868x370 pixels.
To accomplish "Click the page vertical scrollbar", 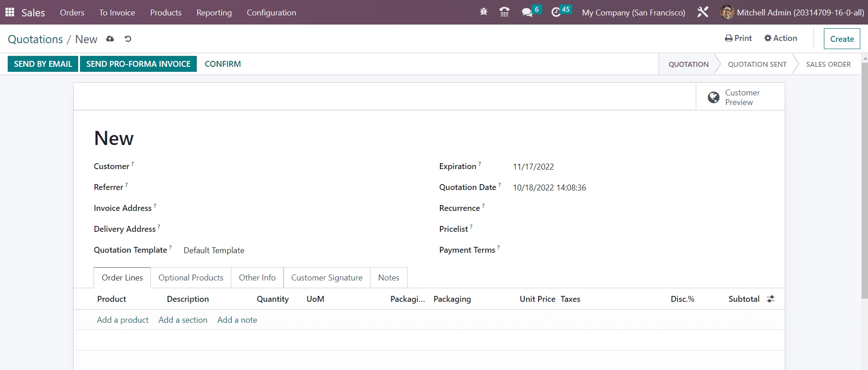I will pyautogui.click(x=864, y=182).
